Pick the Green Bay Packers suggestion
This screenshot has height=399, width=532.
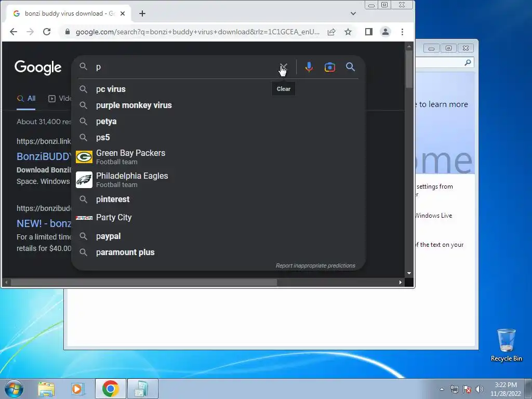click(x=219, y=157)
